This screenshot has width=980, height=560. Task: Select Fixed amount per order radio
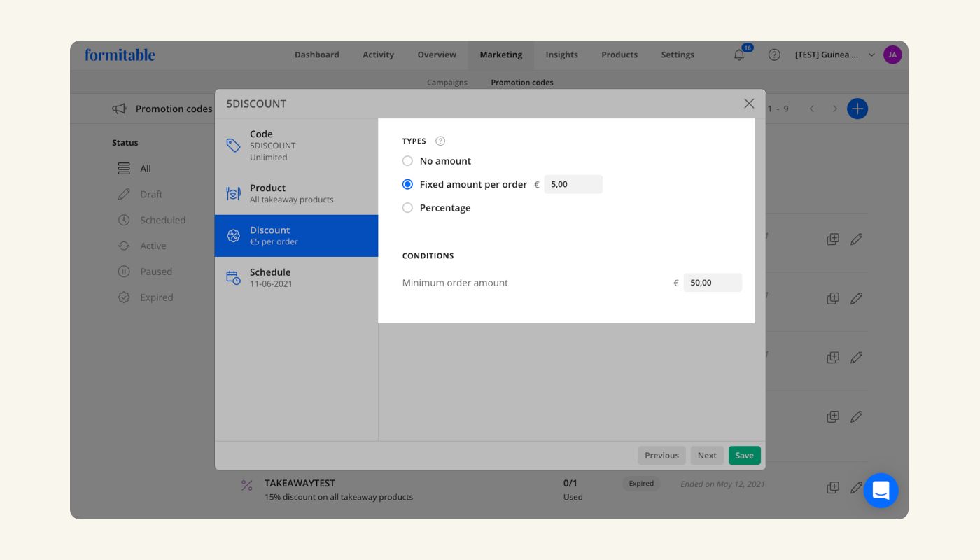click(407, 185)
